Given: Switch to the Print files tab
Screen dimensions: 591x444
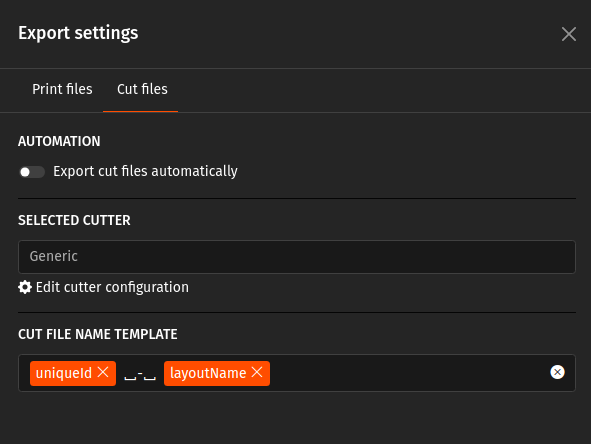Looking at the screenshot, I should pyautogui.click(x=62, y=89).
